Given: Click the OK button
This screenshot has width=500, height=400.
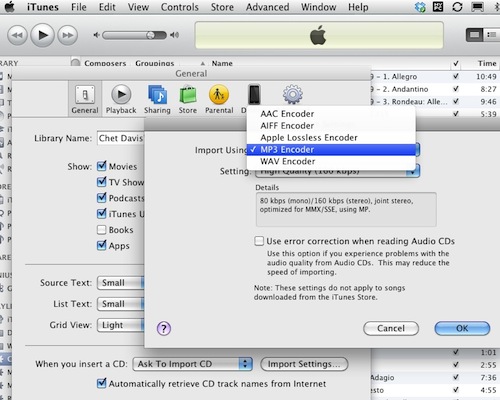Looking at the screenshot, I should 462,329.
